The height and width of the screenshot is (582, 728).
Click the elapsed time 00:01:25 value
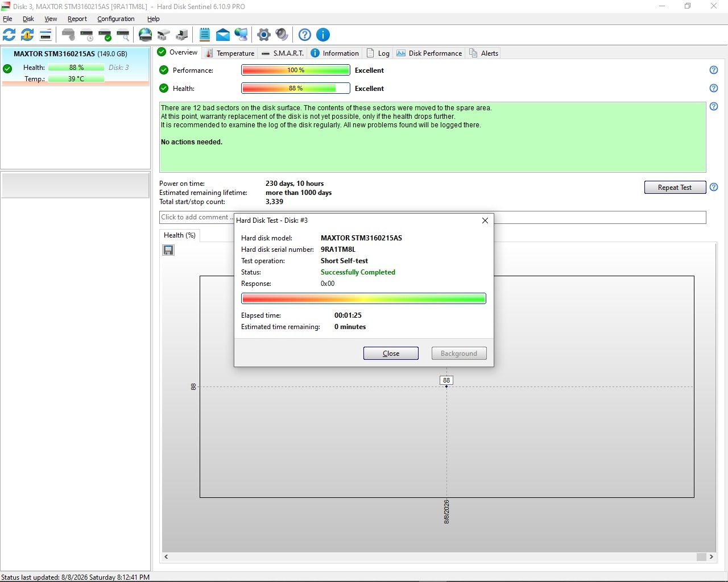click(348, 315)
